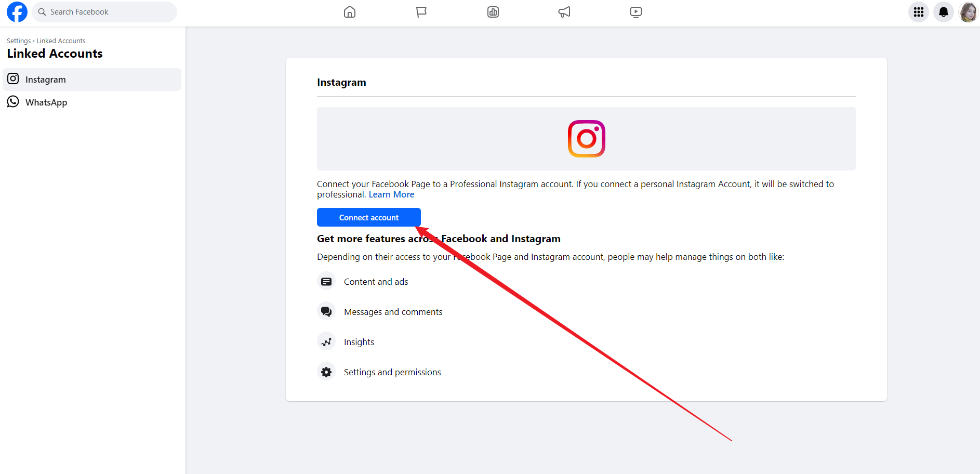The width and height of the screenshot is (980, 474).
Task: Open the profile avatar menu
Action: [969, 12]
